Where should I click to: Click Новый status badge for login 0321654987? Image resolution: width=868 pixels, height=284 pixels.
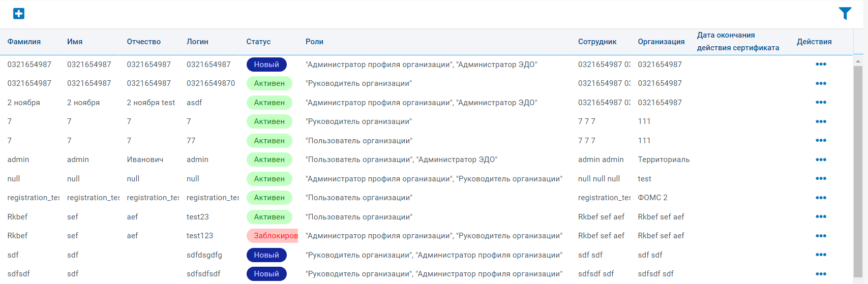(x=266, y=65)
